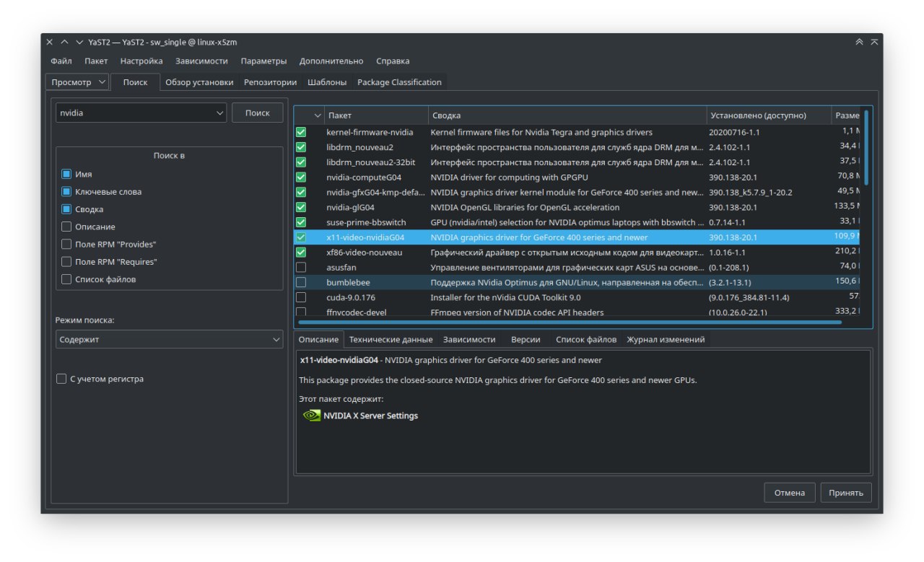
Task: Toggle status icon of kernel-firmware-nvidia package
Action: [301, 133]
